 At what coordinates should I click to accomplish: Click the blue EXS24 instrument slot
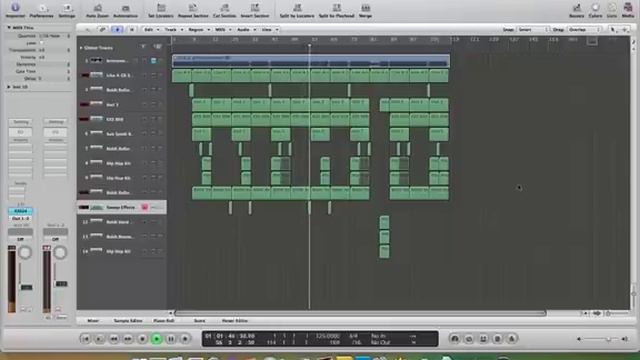[x=20, y=211]
